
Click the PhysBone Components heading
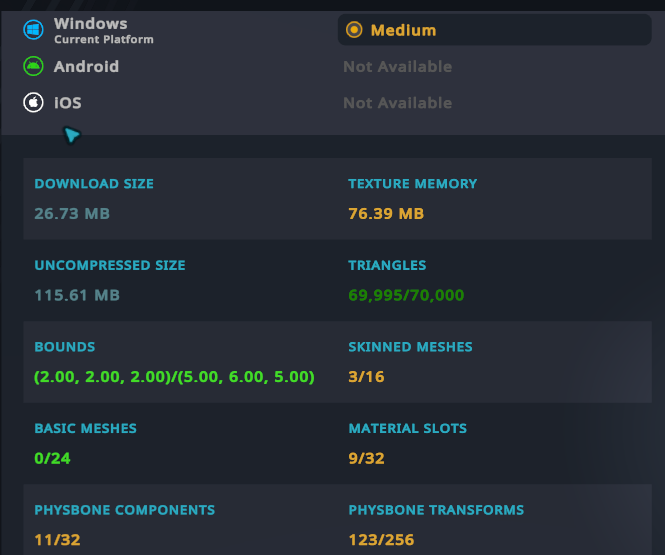point(125,510)
